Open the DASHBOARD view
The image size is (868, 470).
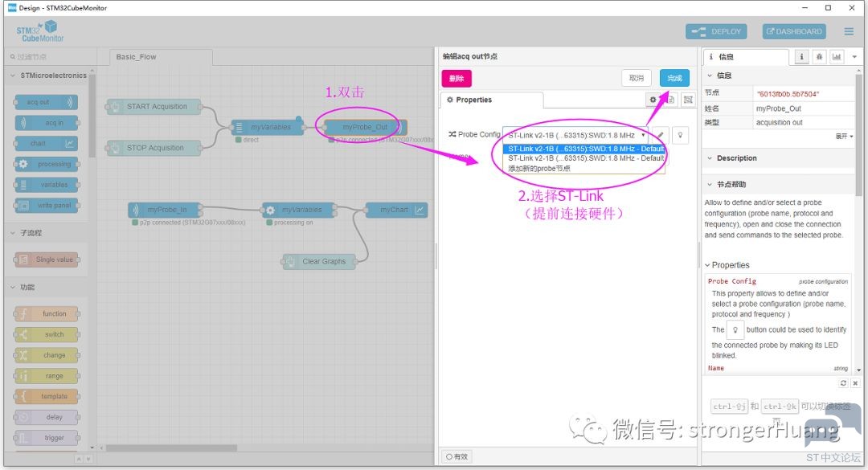click(794, 31)
